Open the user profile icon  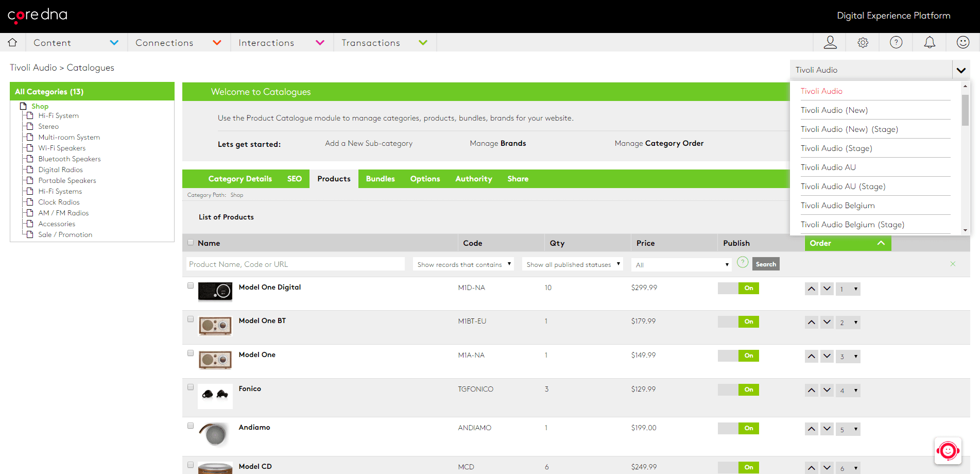tap(830, 42)
